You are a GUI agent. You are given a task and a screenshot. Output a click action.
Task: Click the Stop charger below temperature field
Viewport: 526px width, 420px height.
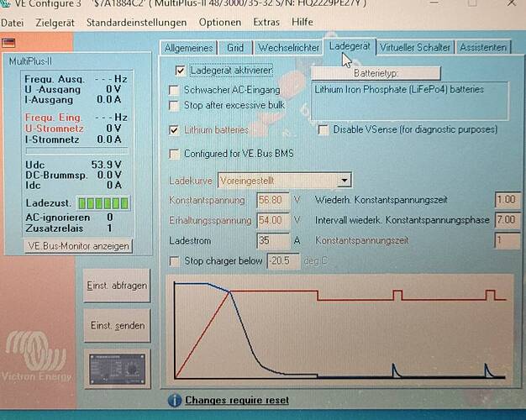[283, 261]
